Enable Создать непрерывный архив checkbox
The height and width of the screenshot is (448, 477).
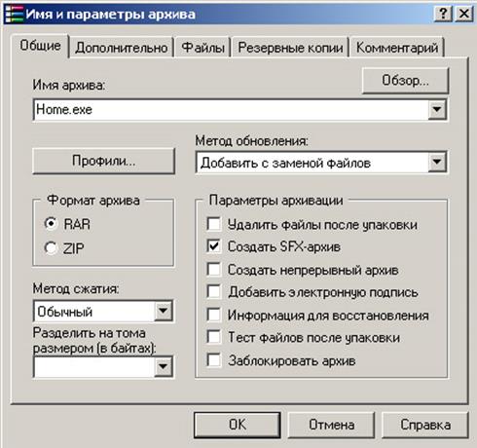click(x=214, y=269)
